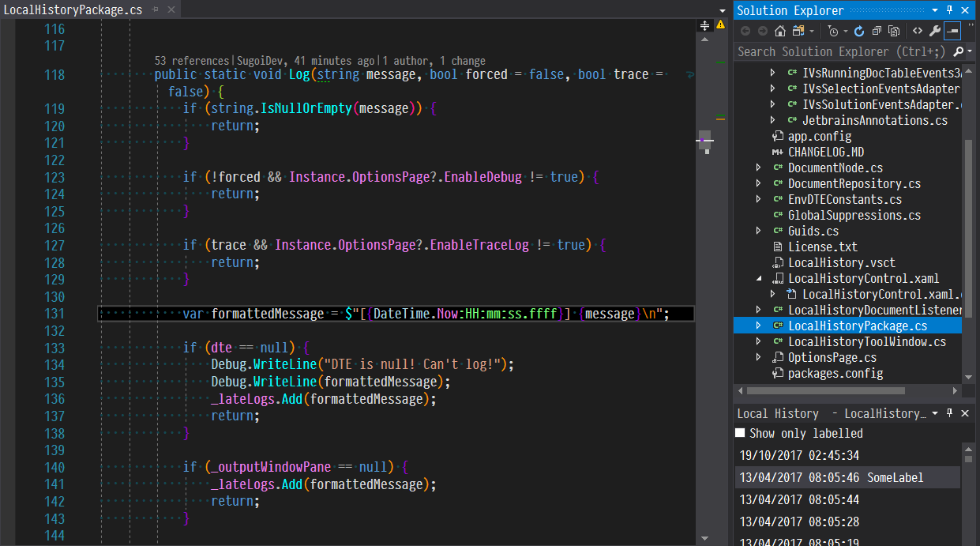The height and width of the screenshot is (546, 980).
Task: Open View Code via the angle-brackets icon
Action: (918, 30)
